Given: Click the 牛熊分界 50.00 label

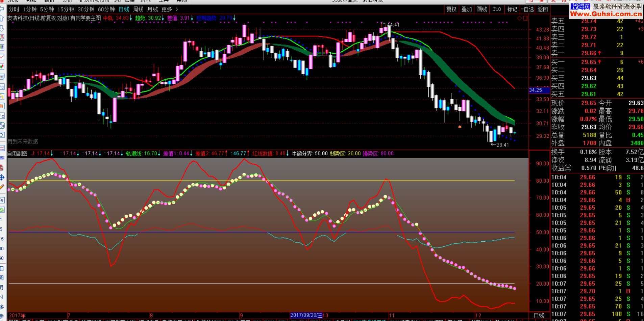Looking at the screenshot, I should (309, 154).
